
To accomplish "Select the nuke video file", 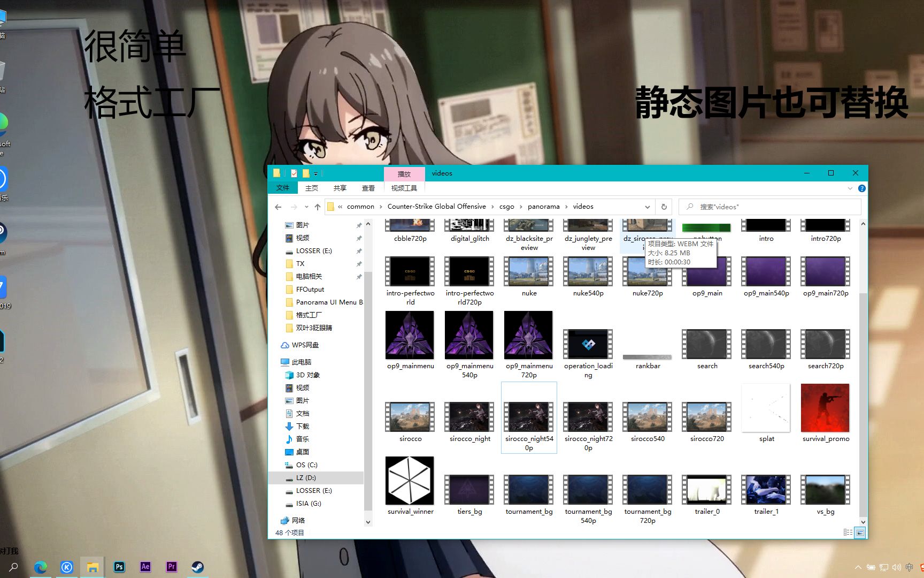I will point(529,277).
